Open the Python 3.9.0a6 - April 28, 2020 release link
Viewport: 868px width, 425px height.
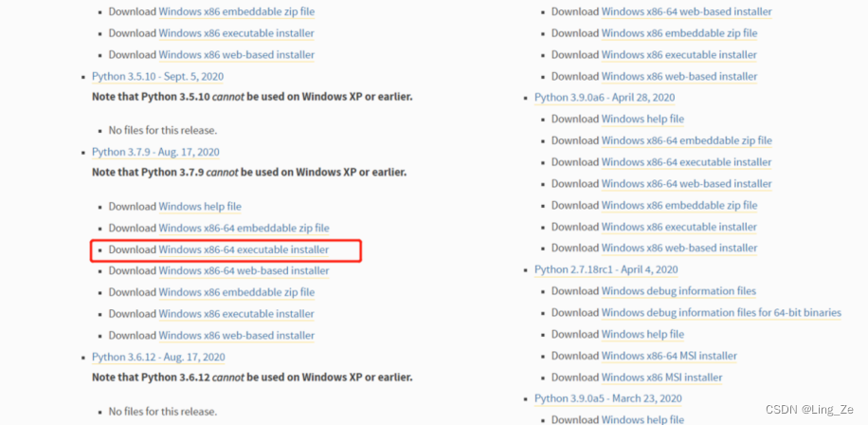(605, 98)
